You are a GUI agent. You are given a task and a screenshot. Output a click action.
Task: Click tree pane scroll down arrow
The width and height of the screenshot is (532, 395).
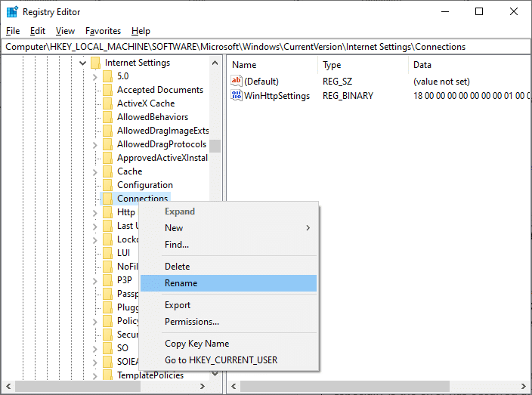(215, 374)
